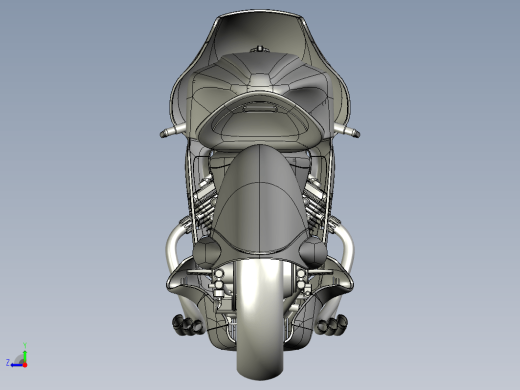
Task: Select the left exhaust pipe tips
Action: (187, 325)
